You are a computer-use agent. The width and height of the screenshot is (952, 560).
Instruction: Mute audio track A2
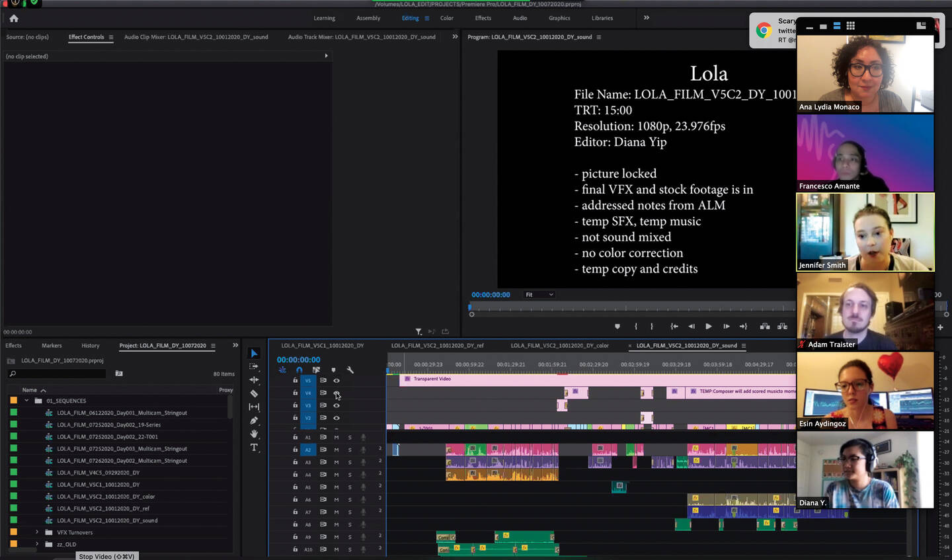[337, 450]
